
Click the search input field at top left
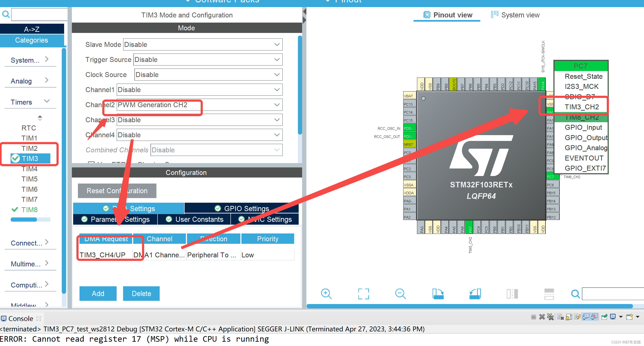tap(39, 14)
